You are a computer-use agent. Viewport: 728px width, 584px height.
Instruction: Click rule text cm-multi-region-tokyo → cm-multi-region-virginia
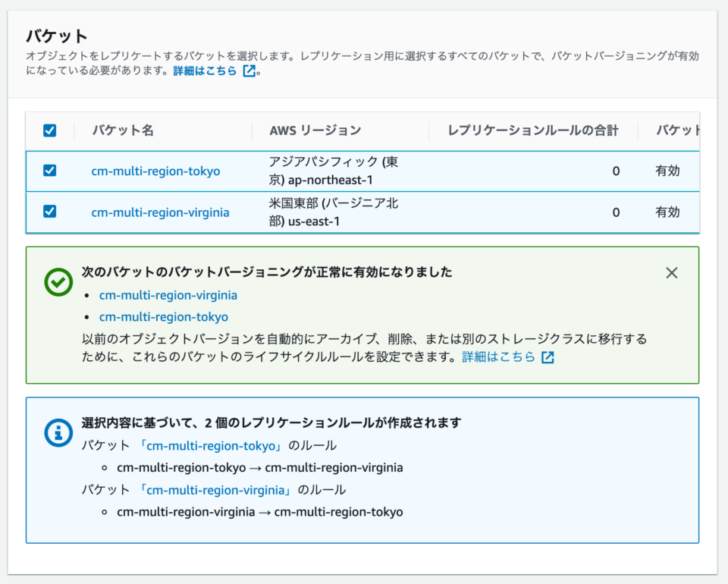[260, 467]
